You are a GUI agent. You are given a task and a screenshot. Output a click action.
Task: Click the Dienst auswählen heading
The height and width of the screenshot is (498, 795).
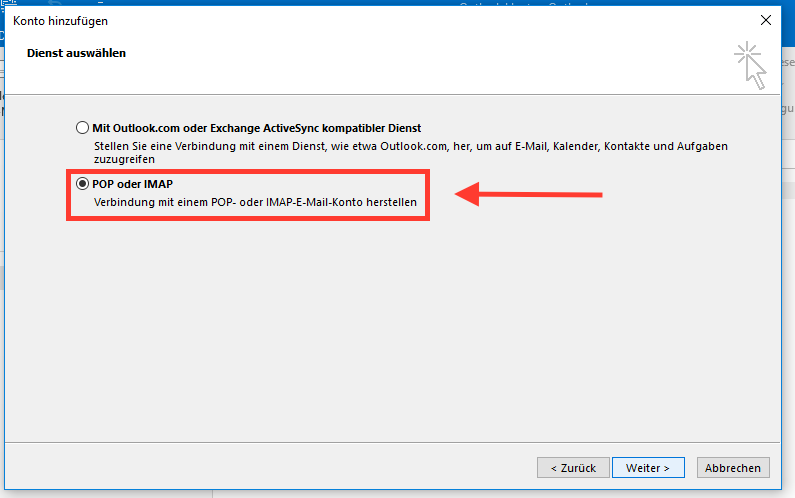pos(76,52)
